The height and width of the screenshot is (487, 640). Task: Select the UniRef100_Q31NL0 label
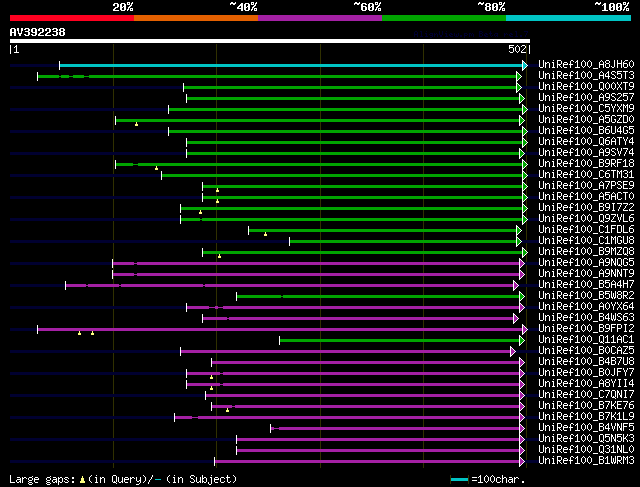(x=586, y=450)
